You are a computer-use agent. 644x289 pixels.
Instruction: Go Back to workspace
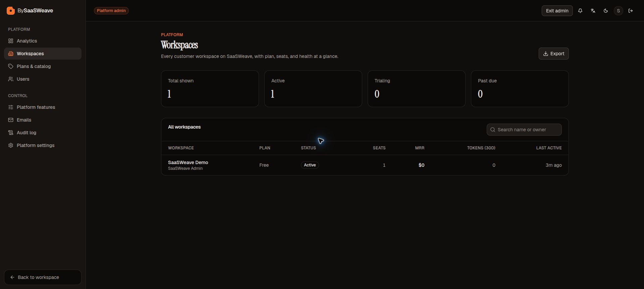pyautogui.click(x=43, y=277)
